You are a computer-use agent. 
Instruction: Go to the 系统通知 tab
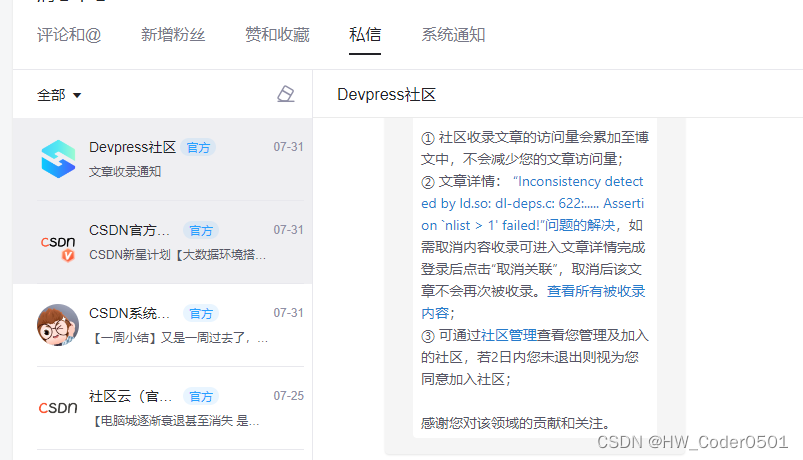click(x=453, y=35)
